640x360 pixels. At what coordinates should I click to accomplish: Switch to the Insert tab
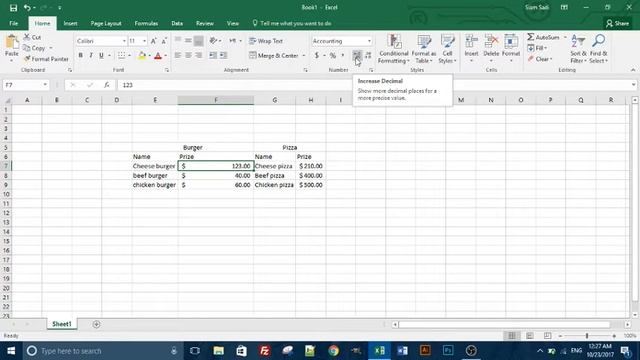[x=70, y=23]
